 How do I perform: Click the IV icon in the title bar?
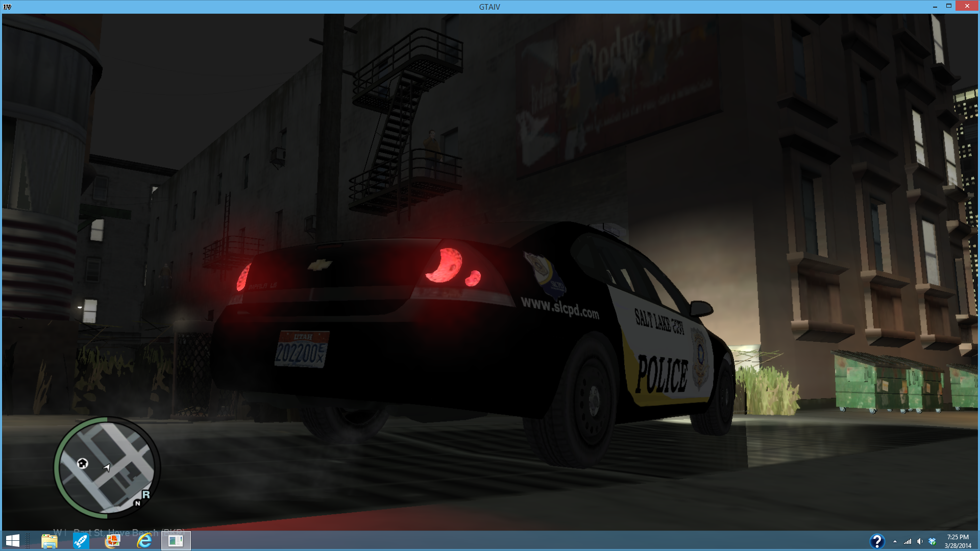7,7
